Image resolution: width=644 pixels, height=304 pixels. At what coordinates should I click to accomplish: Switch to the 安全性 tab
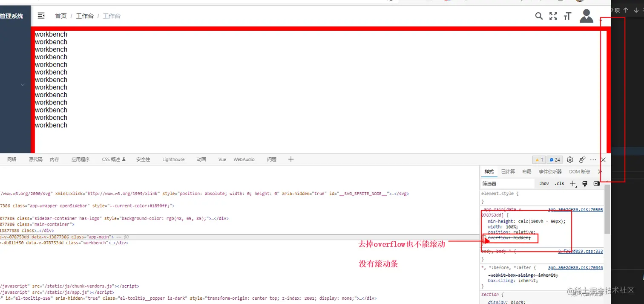click(143, 159)
